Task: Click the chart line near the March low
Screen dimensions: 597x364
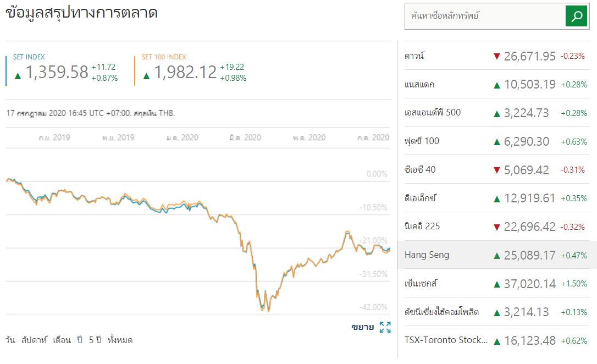Action: (x=268, y=310)
